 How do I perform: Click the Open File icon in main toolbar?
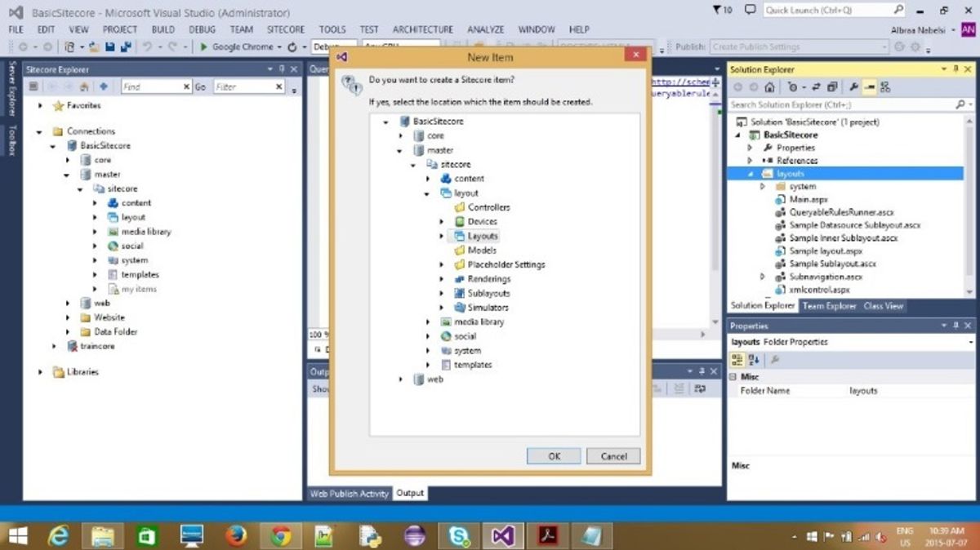click(x=94, y=47)
